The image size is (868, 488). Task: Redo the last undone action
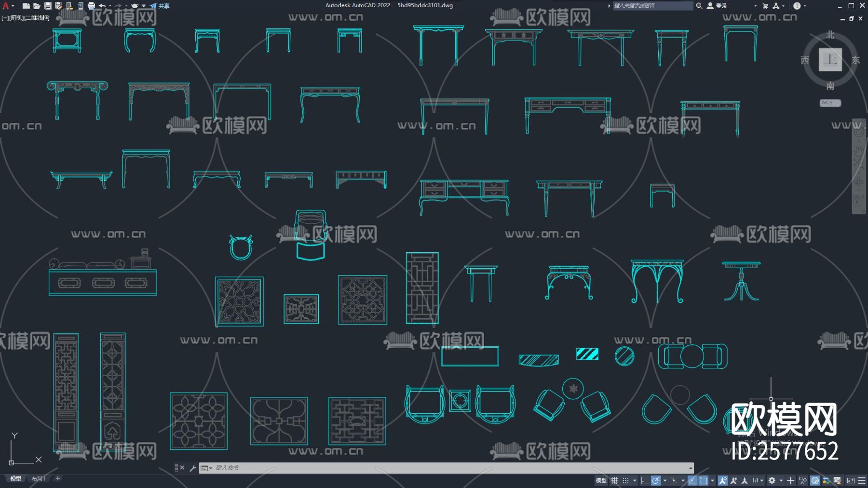[x=118, y=6]
